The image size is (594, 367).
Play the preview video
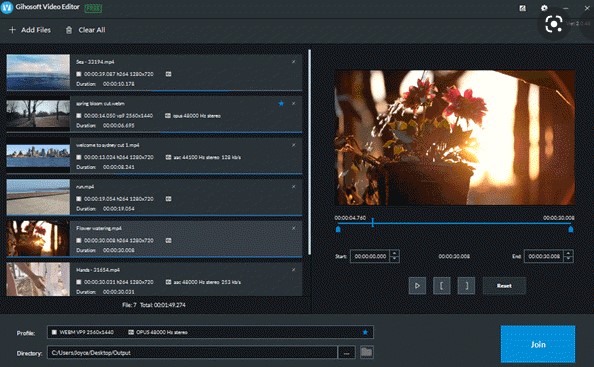point(417,286)
